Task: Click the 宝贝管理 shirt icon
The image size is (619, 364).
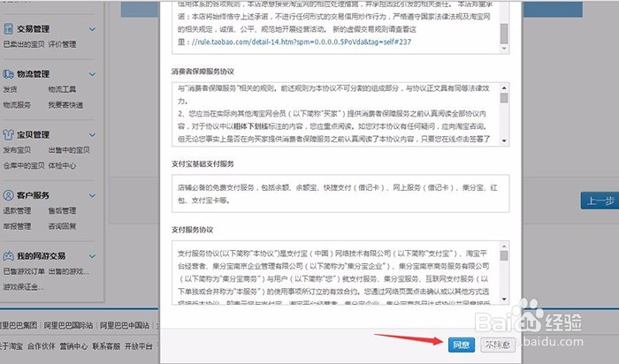Action: [8, 134]
